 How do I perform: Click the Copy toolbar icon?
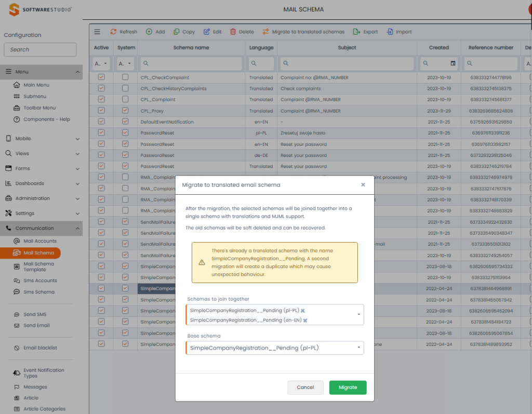[177, 32]
